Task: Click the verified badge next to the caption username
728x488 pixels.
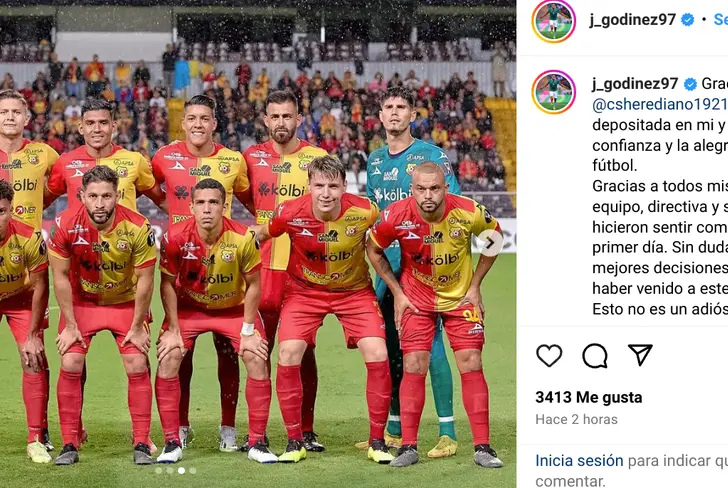Action: [690, 84]
